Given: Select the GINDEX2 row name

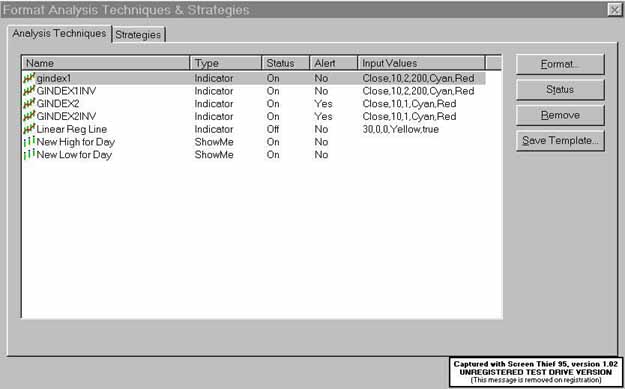Looking at the screenshot, I should point(58,104).
